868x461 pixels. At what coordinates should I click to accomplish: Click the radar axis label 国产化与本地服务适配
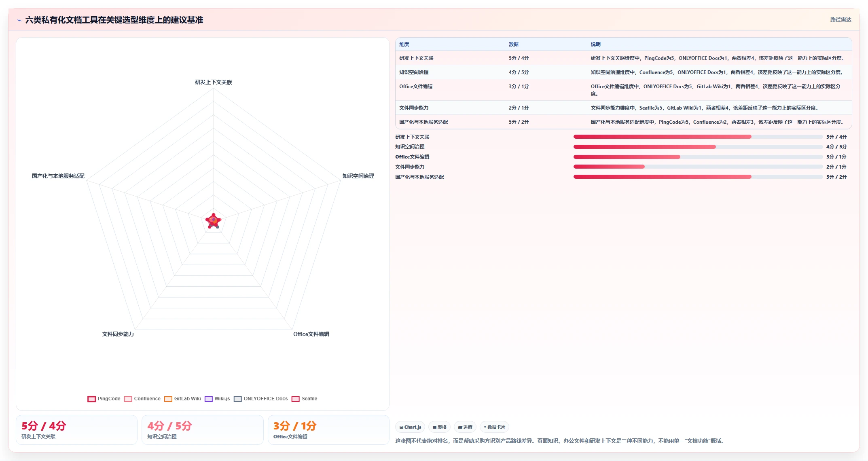[x=58, y=176]
